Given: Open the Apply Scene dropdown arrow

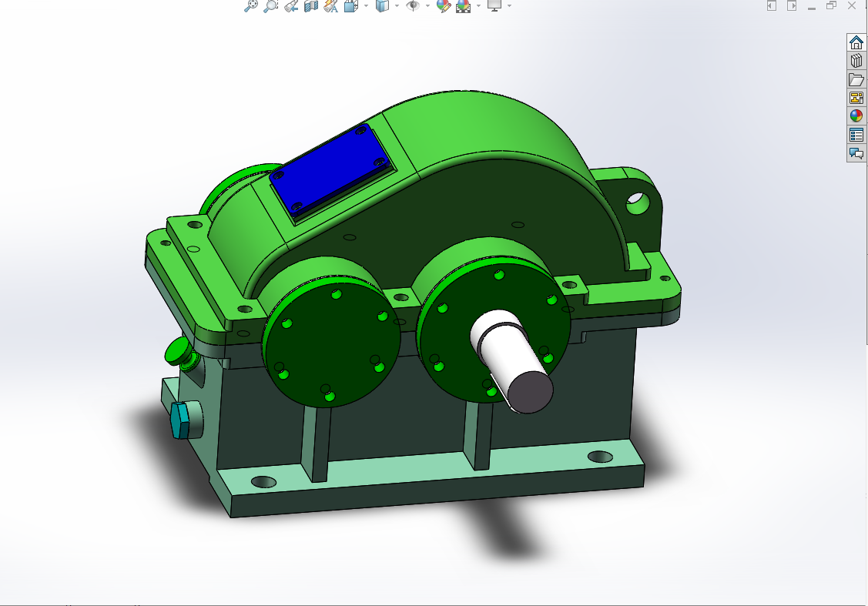Looking at the screenshot, I should tap(478, 5).
